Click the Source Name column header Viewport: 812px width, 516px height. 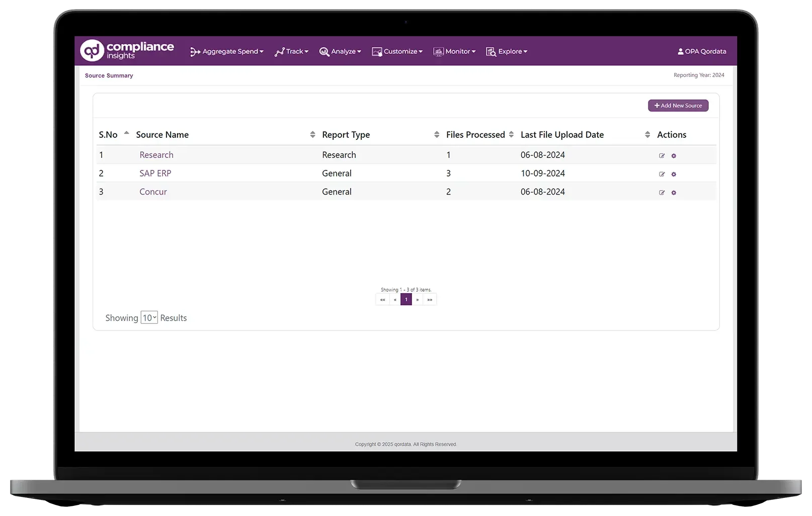point(163,135)
